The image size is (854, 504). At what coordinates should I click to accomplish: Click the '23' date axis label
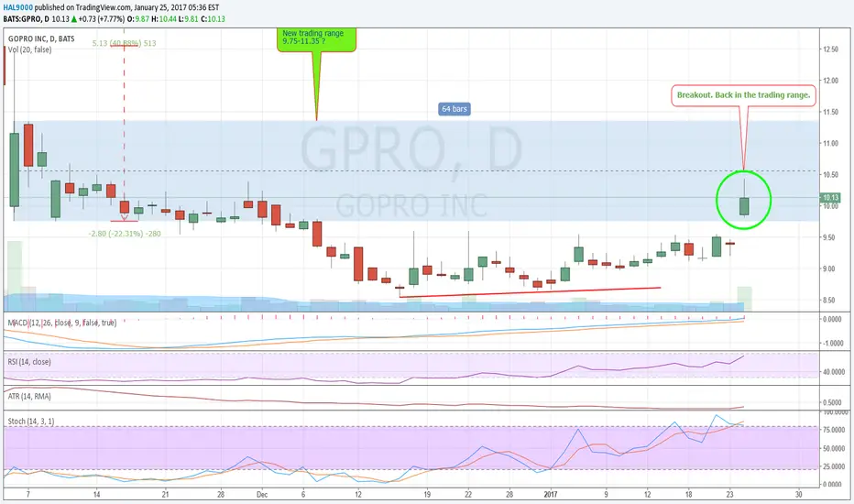(729, 495)
